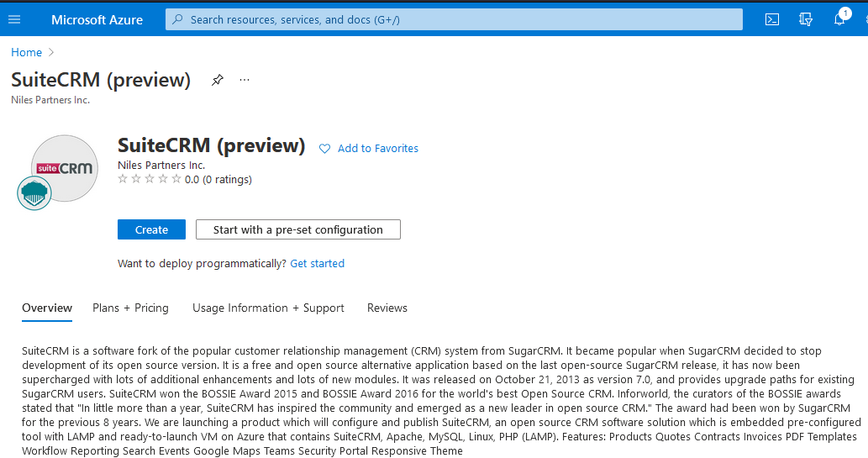Image resolution: width=868 pixels, height=458 pixels.
Task: Click the search magnifier icon
Action: point(177,19)
